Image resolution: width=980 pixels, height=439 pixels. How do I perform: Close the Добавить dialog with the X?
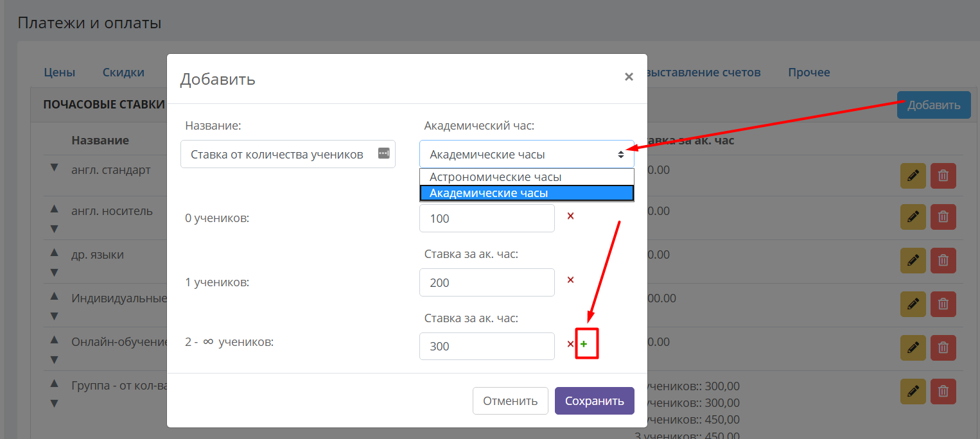click(x=629, y=77)
